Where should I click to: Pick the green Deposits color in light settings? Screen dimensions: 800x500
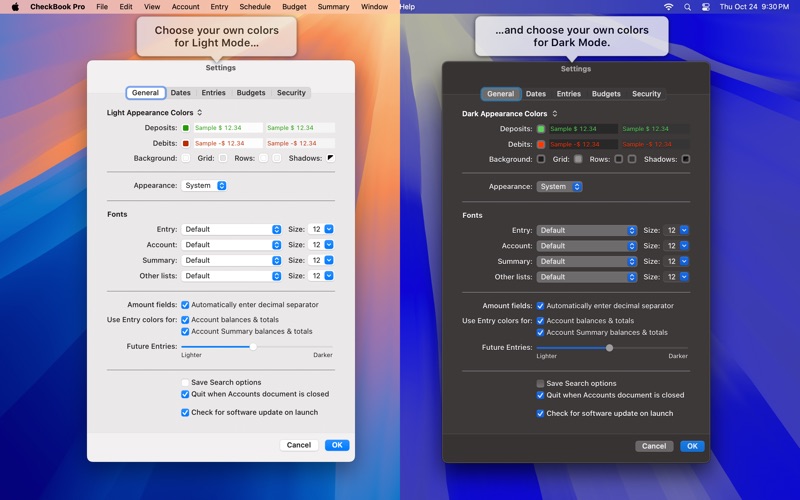[x=186, y=128]
